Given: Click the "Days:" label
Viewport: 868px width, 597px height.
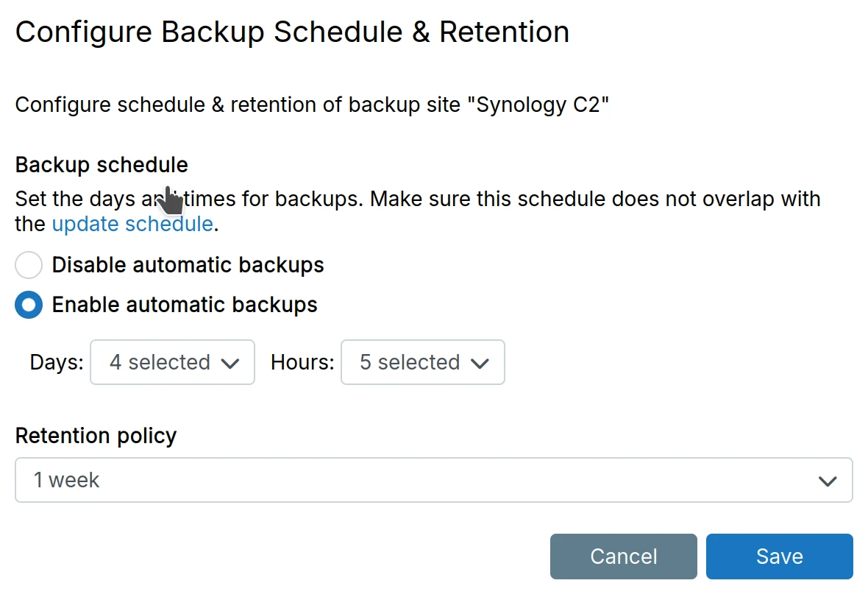Looking at the screenshot, I should [57, 362].
